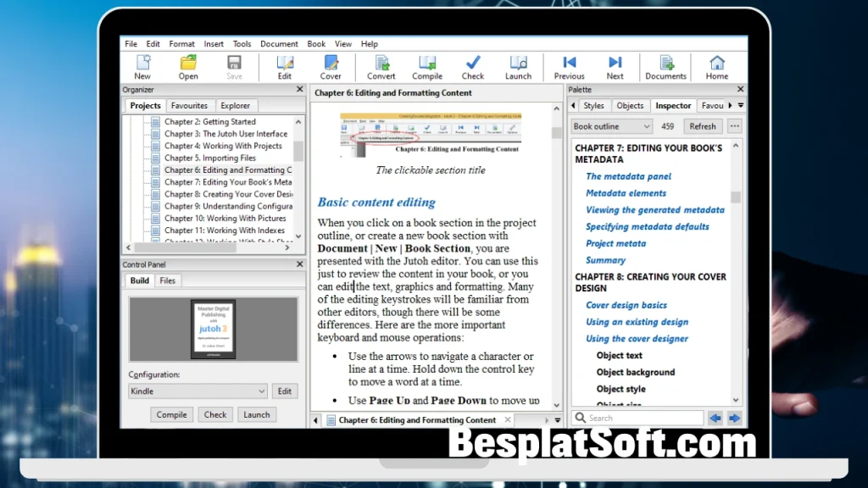This screenshot has width=868, height=488.
Task: Click the Refresh button in Palette
Action: [x=702, y=126]
